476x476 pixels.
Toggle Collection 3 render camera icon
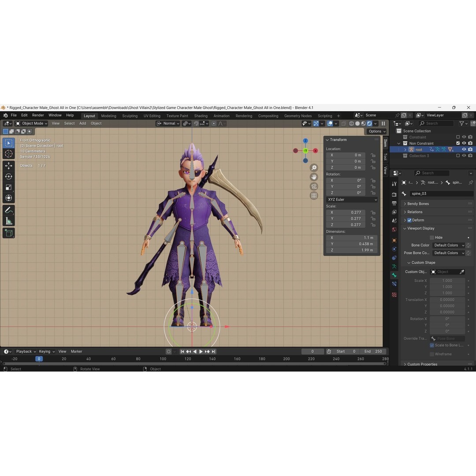(x=470, y=156)
